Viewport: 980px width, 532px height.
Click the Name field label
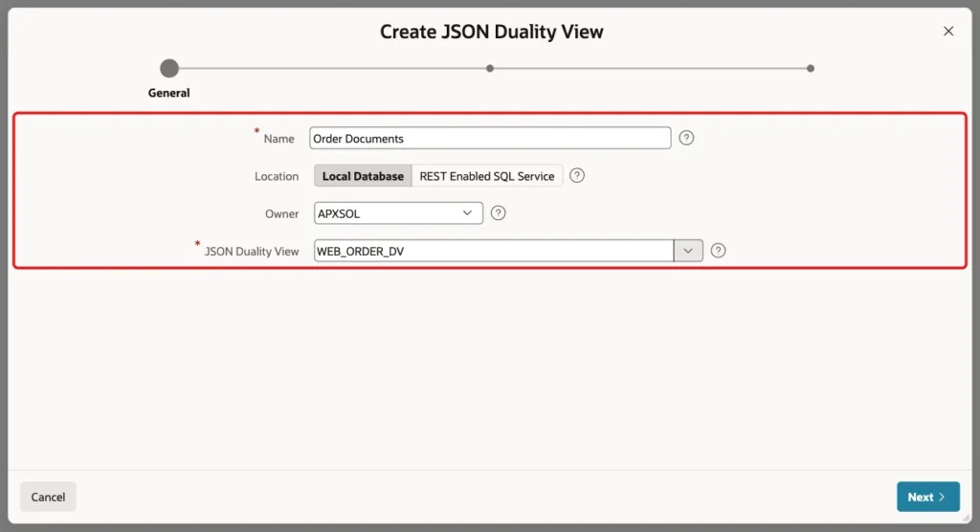[x=278, y=139]
